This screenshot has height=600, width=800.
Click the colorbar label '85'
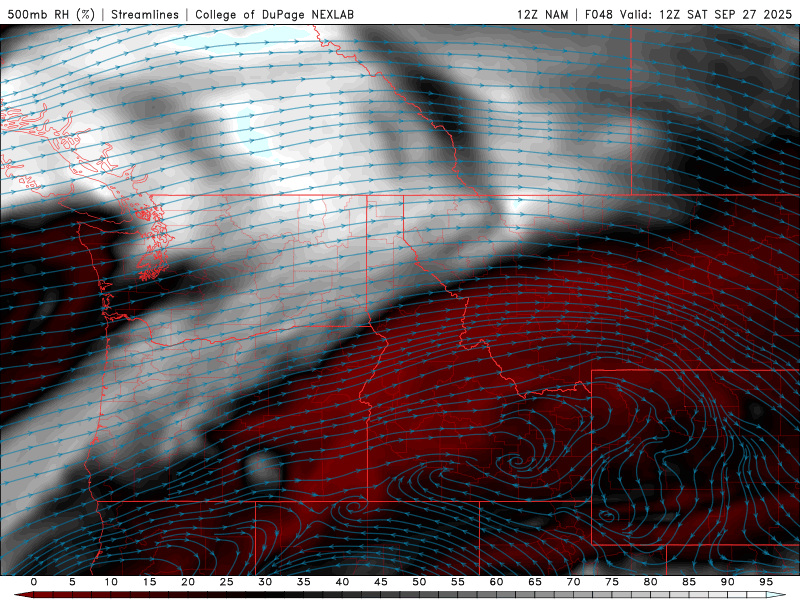tap(689, 582)
